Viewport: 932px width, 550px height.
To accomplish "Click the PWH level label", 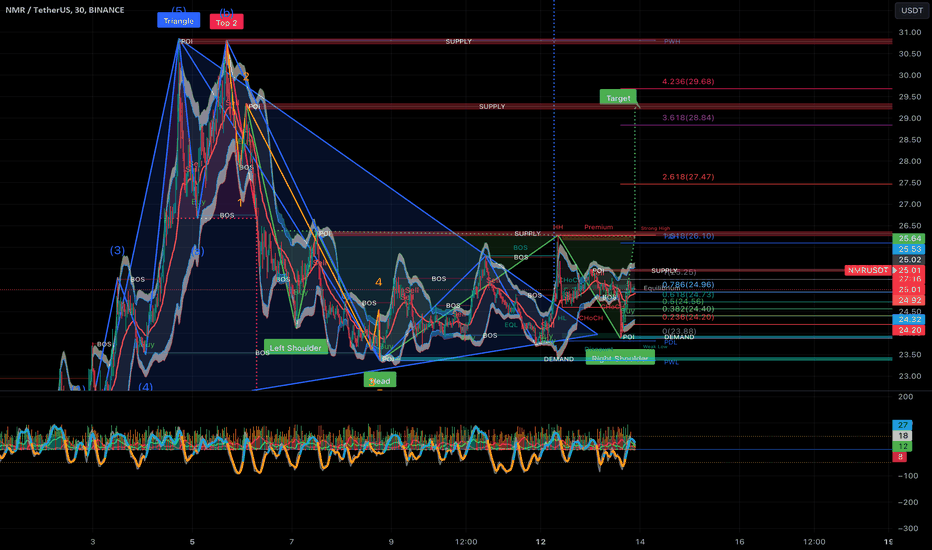I will (672, 42).
